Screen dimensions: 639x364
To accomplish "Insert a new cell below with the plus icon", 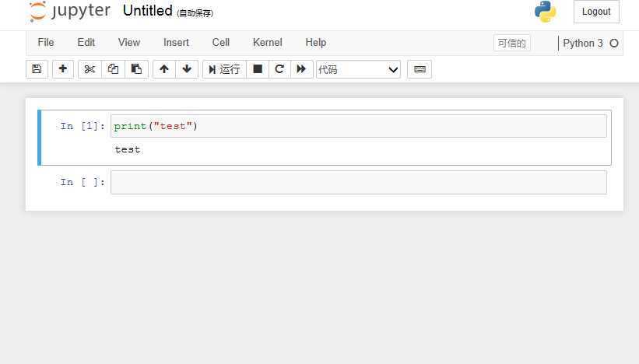I will click(63, 69).
